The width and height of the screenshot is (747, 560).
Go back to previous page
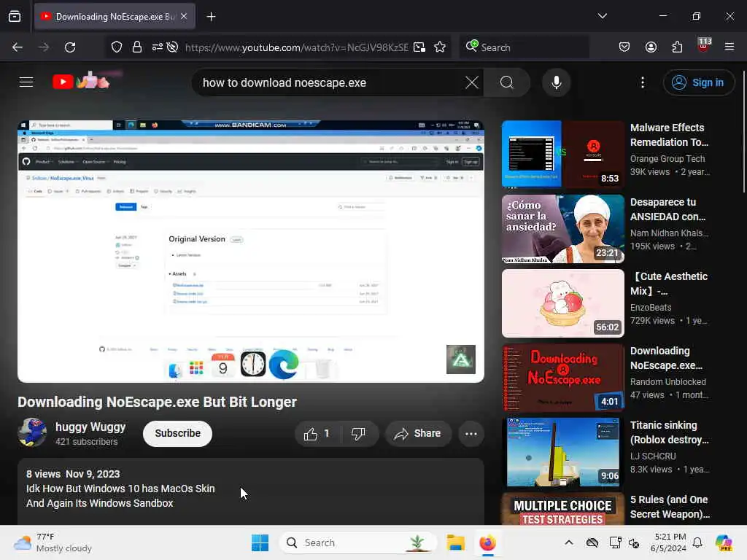18,47
